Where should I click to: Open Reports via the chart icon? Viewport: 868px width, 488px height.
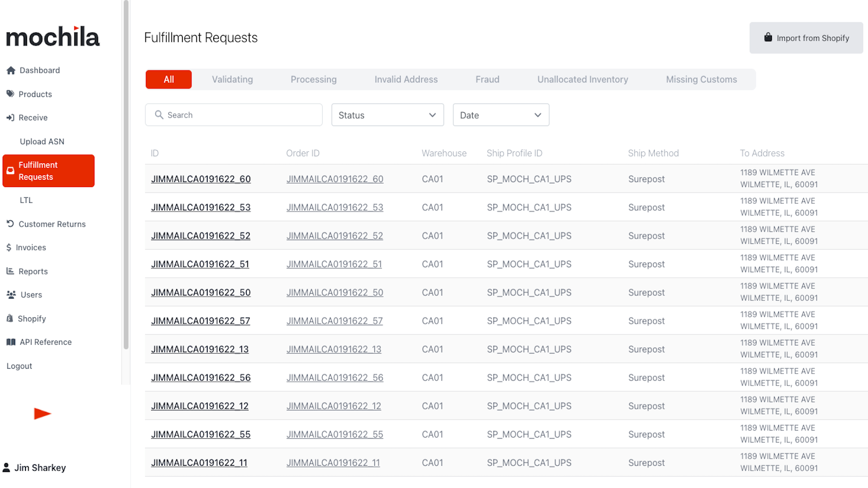tap(11, 271)
